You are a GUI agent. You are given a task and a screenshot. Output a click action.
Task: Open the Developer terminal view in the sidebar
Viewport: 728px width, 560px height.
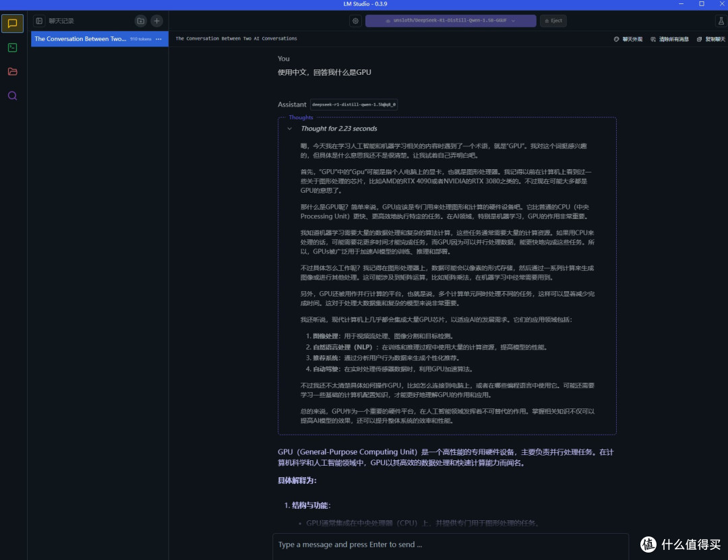coord(13,48)
